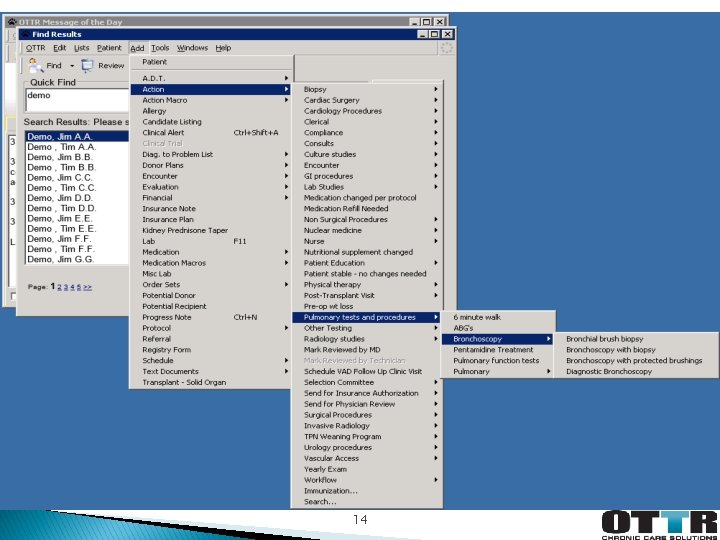Open the Lists menu
The image size is (720, 540).
82,48
